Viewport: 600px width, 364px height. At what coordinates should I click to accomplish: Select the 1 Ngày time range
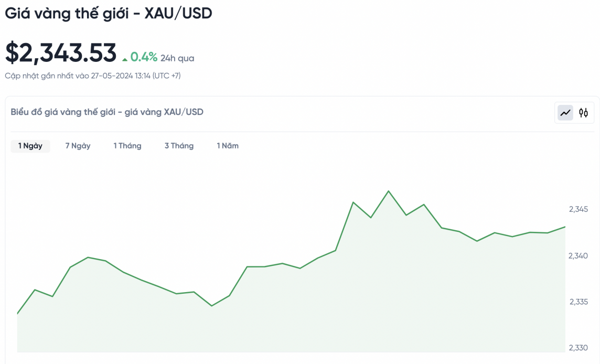[30, 146]
